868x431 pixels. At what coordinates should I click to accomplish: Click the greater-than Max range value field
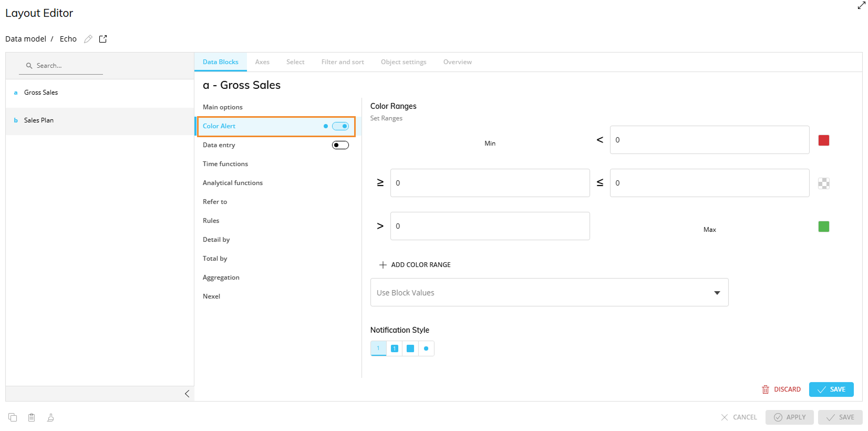coord(490,226)
